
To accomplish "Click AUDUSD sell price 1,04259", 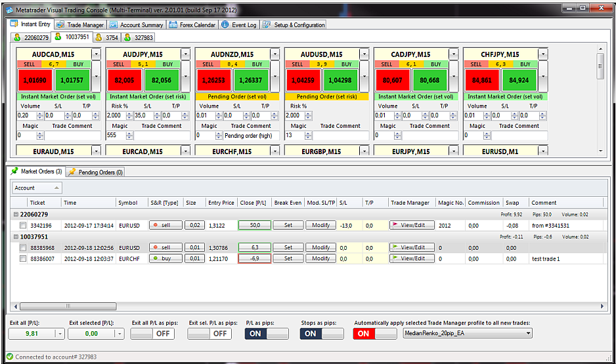I will [303, 80].
